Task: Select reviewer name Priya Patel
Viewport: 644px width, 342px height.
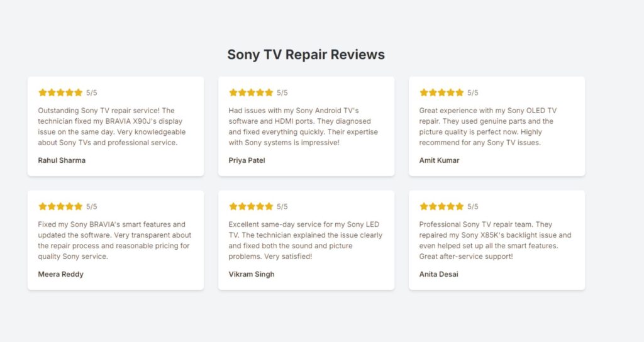Action: [x=247, y=160]
